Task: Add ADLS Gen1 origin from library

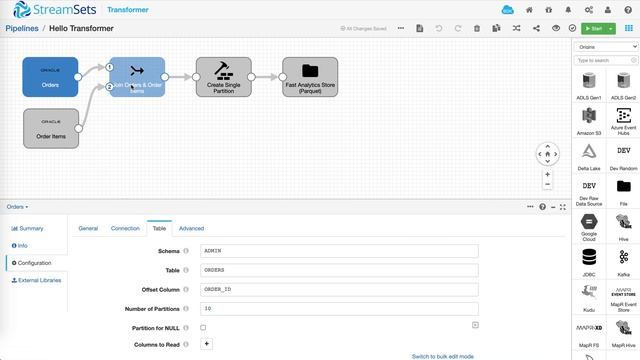Action: click(589, 86)
